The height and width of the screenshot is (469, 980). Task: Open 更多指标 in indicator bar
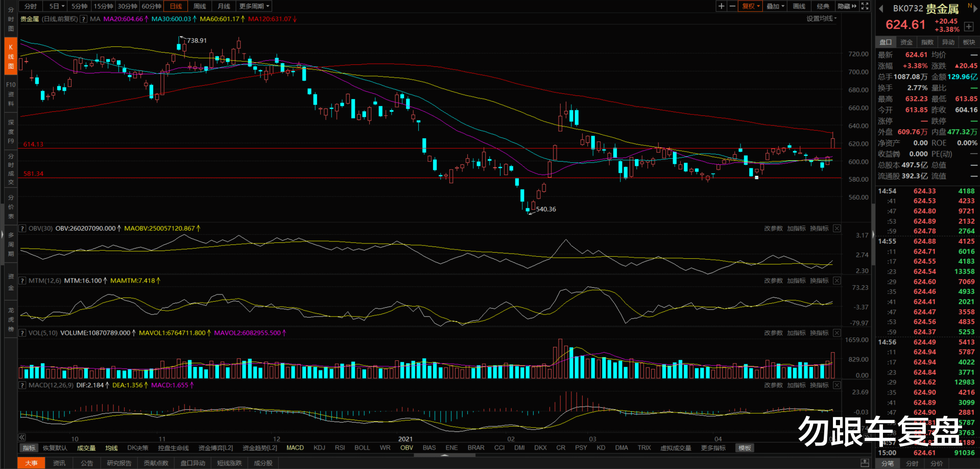pyautogui.click(x=713, y=448)
